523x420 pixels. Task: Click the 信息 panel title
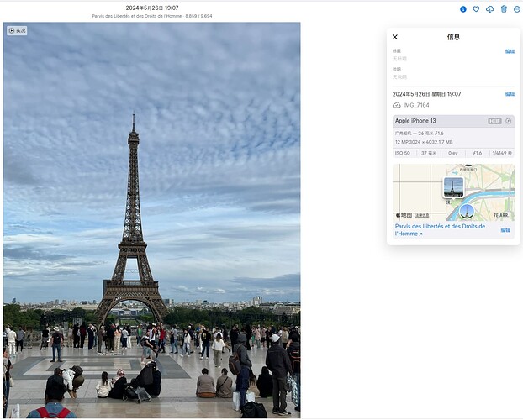tap(453, 37)
